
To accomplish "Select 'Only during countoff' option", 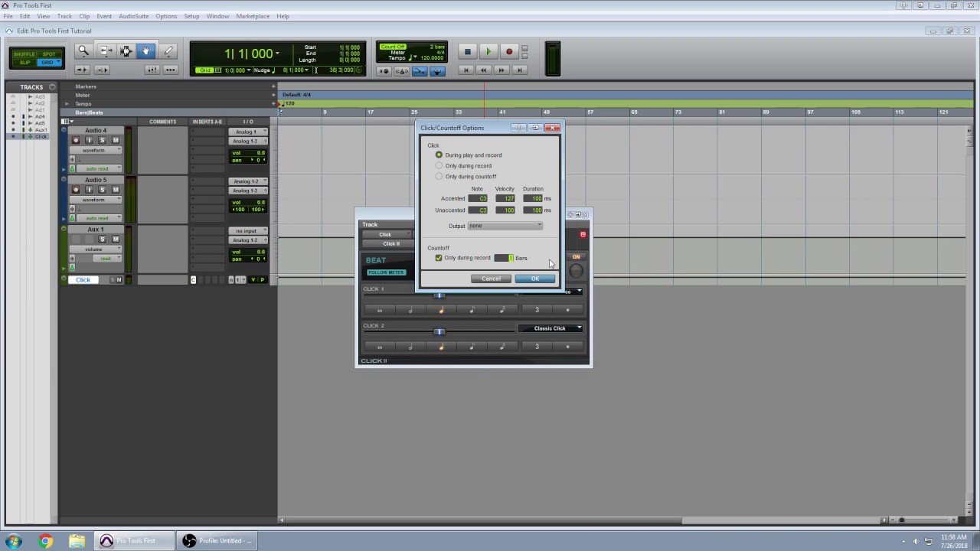I will (x=439, y=176).
